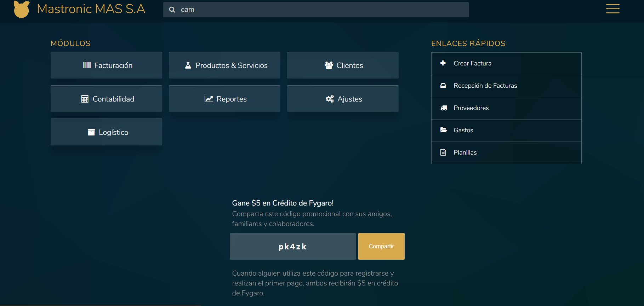Click the document icon next to Planillas
Screen dimensions: 644x306
443,152
